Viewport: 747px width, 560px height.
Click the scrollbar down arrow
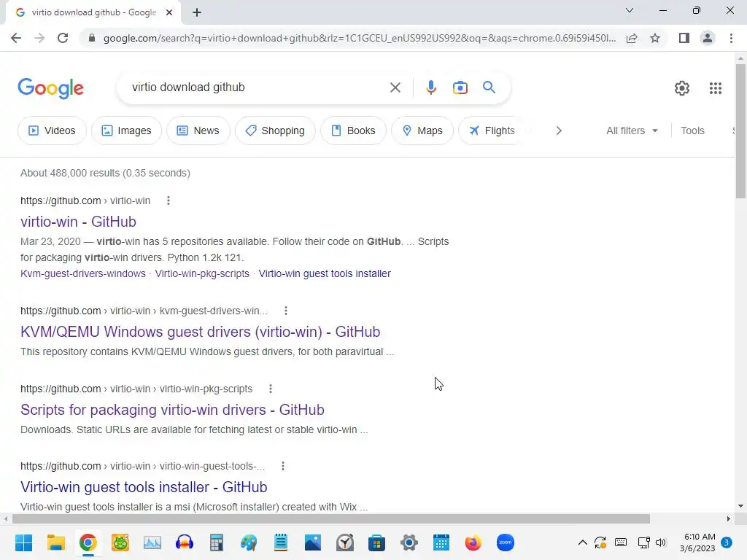pyautogui.click(x=740, y=506)
